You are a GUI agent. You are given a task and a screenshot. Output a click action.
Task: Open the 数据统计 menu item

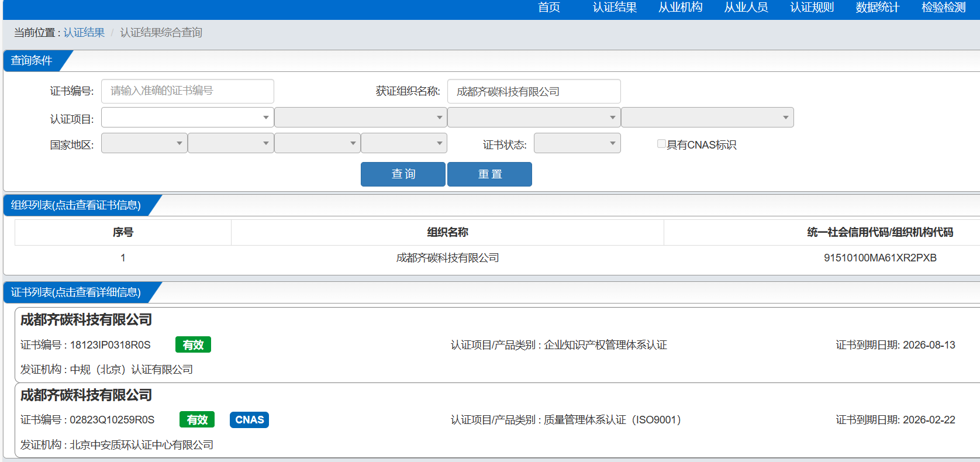click(878, 8)
